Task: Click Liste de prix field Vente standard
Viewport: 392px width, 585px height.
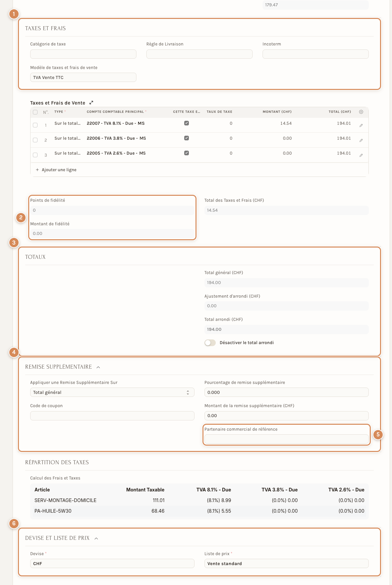Action: tap(286, 563)
